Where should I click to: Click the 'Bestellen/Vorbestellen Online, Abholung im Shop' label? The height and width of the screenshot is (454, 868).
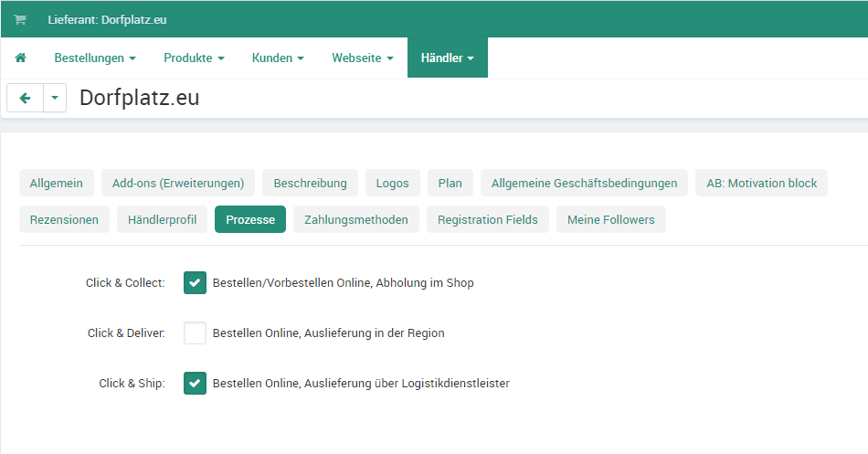point(344,283)
